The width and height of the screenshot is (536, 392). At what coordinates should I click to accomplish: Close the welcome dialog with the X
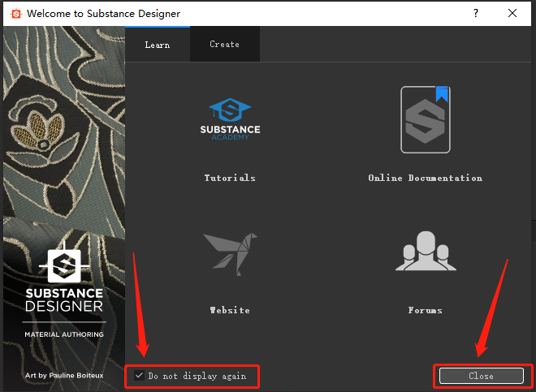pos(512,13)
